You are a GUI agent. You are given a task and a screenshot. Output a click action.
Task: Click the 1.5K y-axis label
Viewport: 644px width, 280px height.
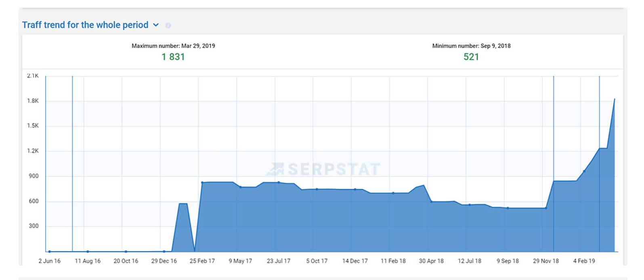point(33,125)
